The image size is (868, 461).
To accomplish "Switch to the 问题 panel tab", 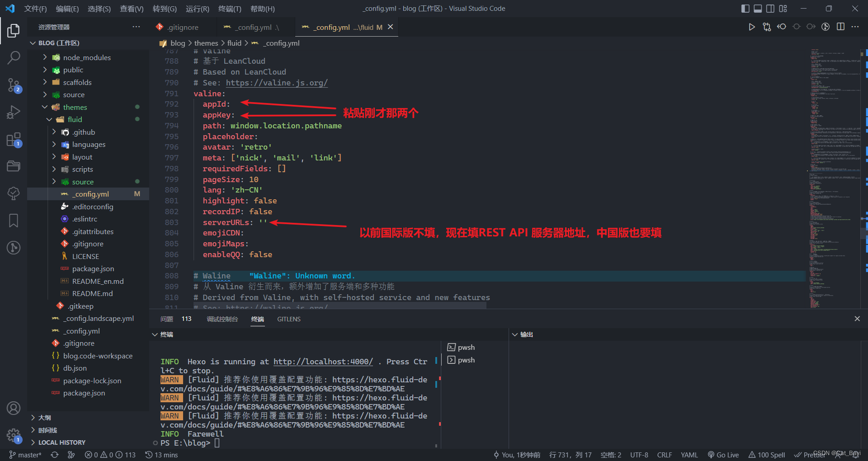I will coord(167,319).
